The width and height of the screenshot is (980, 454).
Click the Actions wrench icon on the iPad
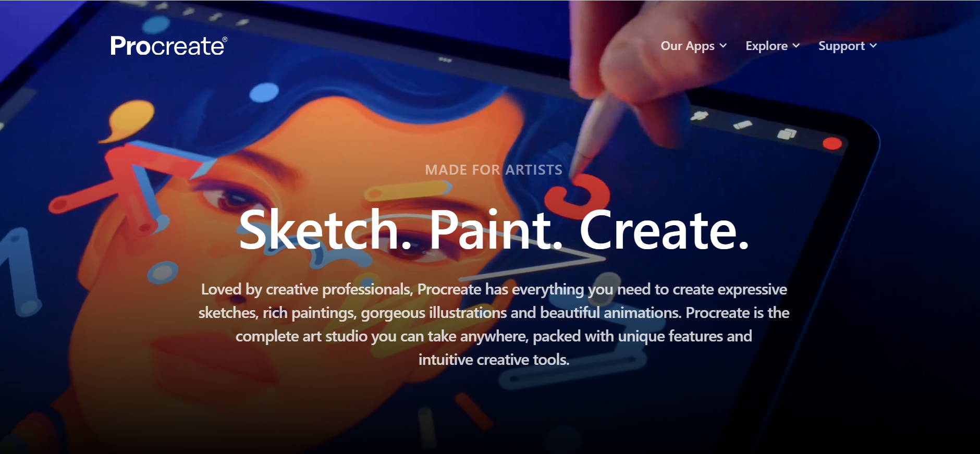[x=162, y=7]
